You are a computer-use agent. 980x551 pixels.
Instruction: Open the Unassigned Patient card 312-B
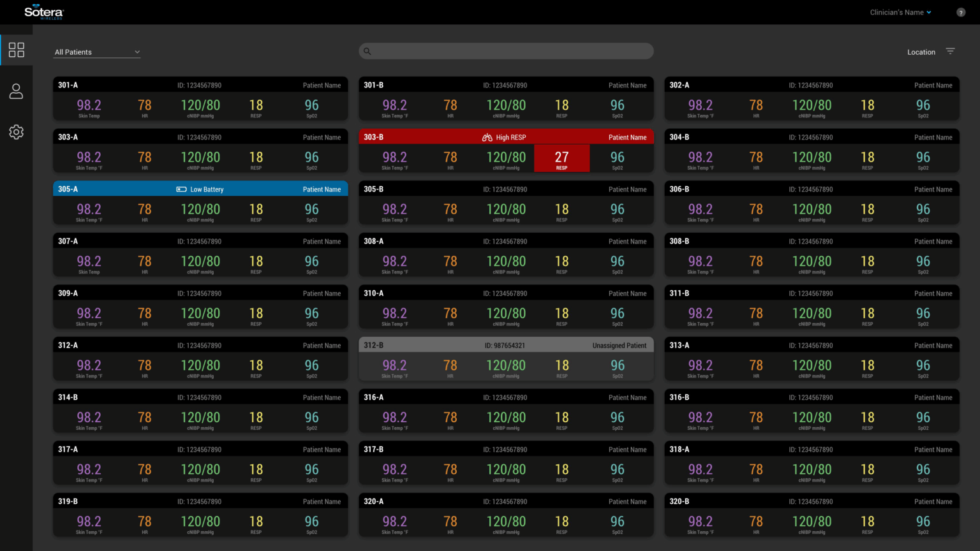click(x=506, y=359)
